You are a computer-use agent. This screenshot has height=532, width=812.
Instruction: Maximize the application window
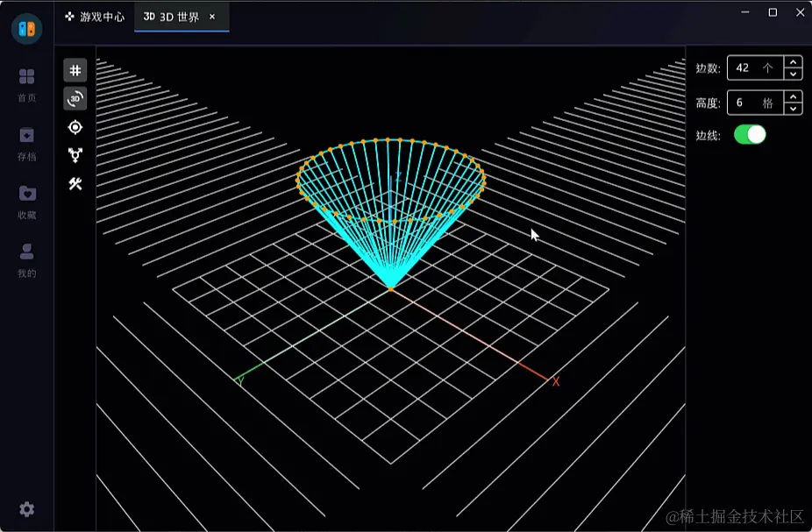pyautogui.click(x=773, y=12)
